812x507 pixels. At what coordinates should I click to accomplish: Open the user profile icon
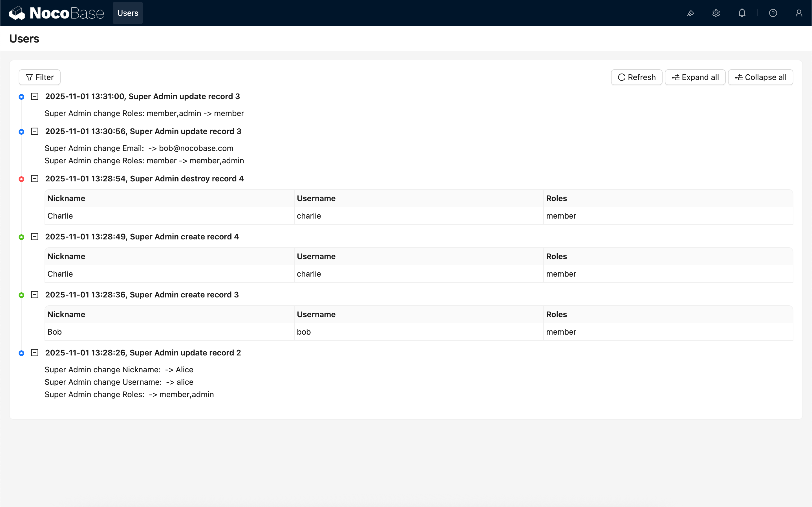pos(798,13)
